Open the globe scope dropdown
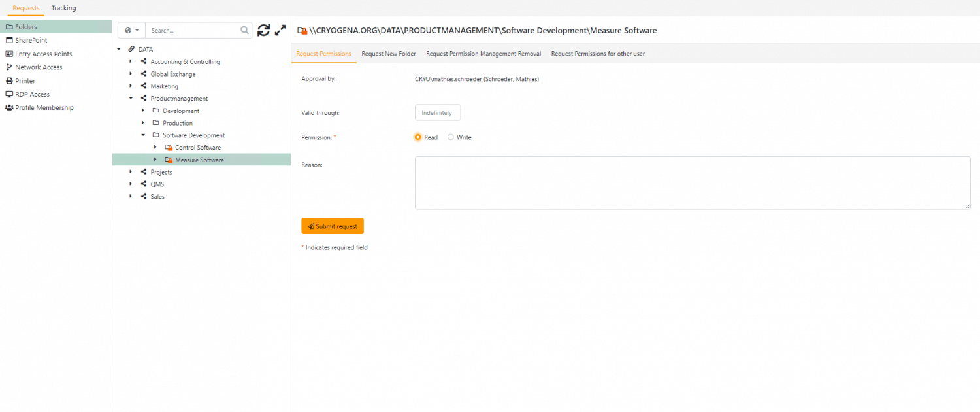Image resolution: width=980 pixels, height=412 pixels. tap(131, 30)
